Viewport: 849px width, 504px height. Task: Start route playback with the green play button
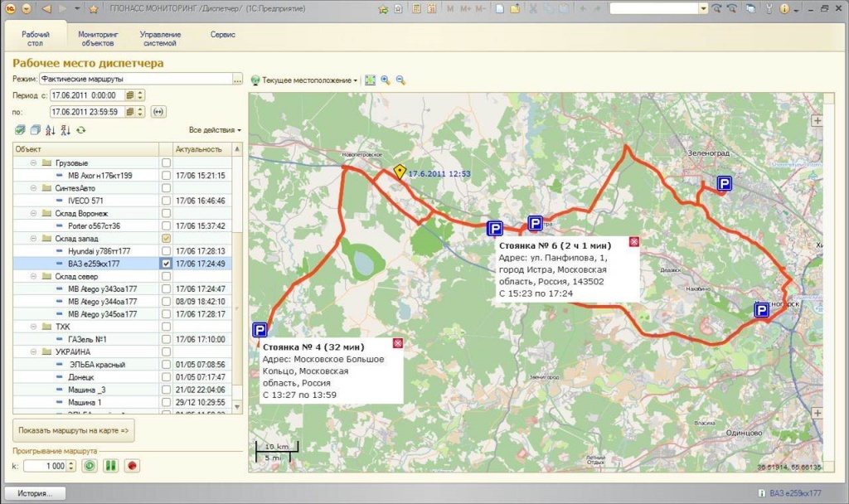tap(90, 466)
